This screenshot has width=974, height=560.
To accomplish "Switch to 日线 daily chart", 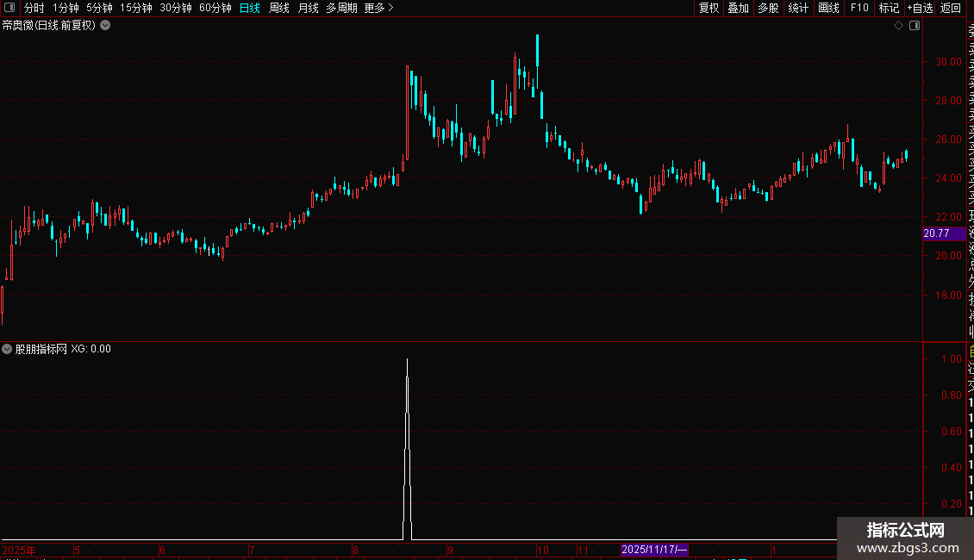I will pyautogui.click(x=250, y=8).
